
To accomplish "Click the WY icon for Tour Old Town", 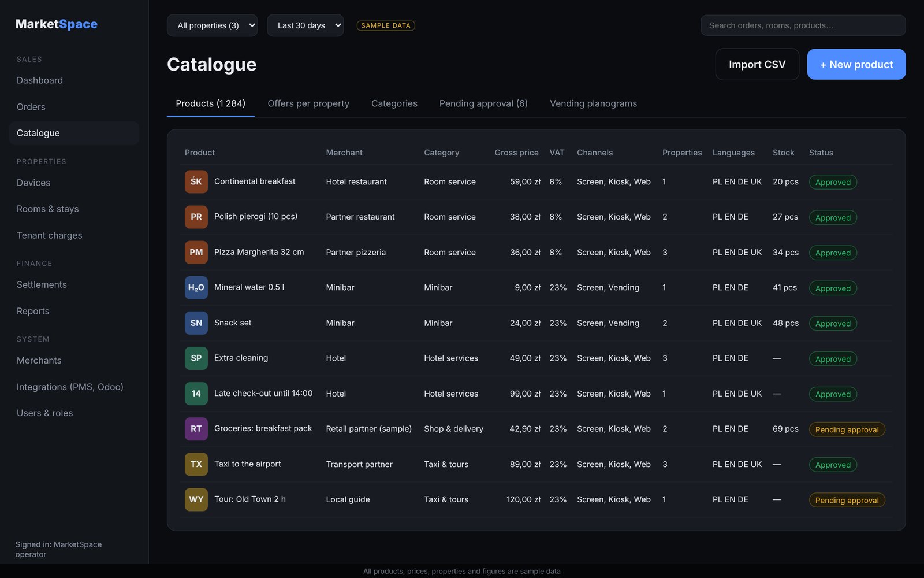I will pyautogui.click(x=196, y=499).
